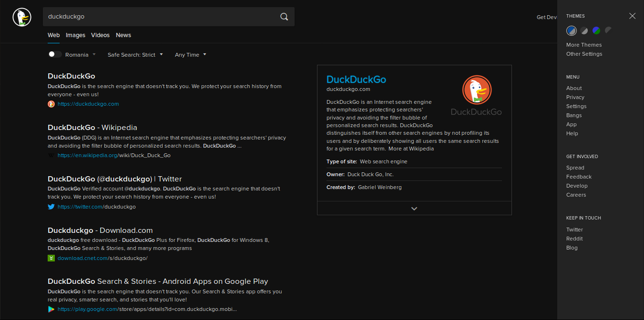
Task: Open the About menu item
Action: (574, 88)
